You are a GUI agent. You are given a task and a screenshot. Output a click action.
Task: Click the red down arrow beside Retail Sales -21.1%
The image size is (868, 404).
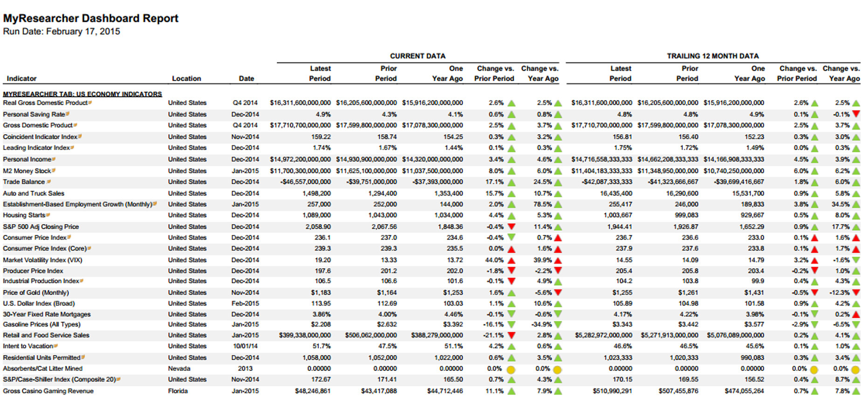pos(512,336)
